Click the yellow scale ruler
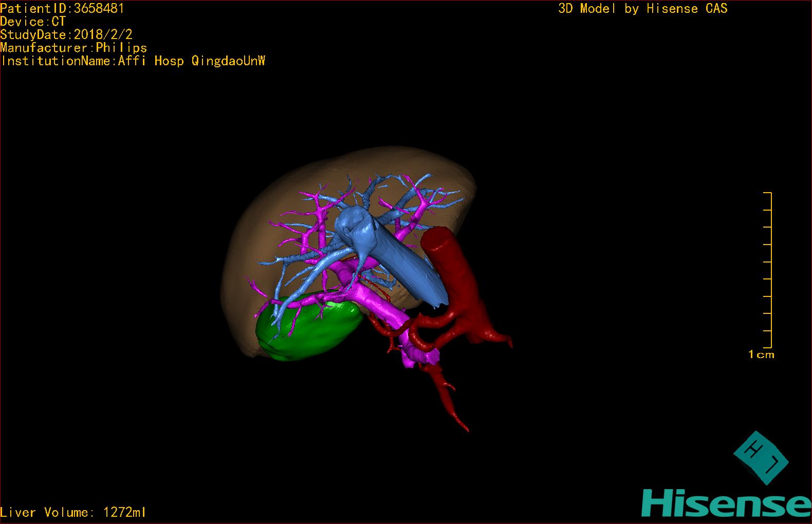This screenshot has width=812, height=524. click(768, 270)
